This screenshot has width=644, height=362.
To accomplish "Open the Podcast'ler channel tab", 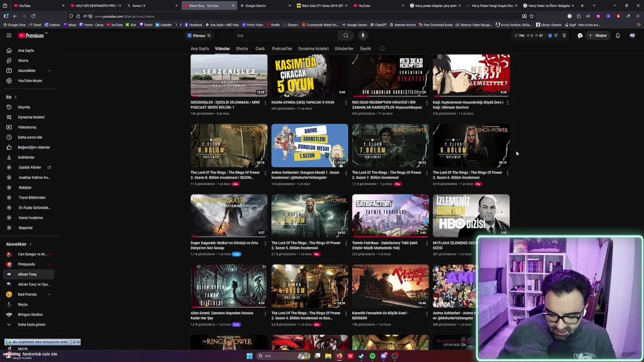I will click(x=282, y=49).
